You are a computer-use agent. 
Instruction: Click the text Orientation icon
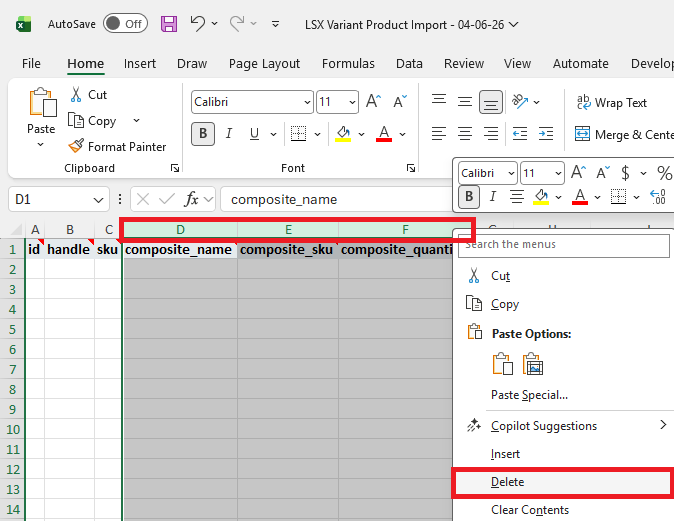click(x=520, y=102)
